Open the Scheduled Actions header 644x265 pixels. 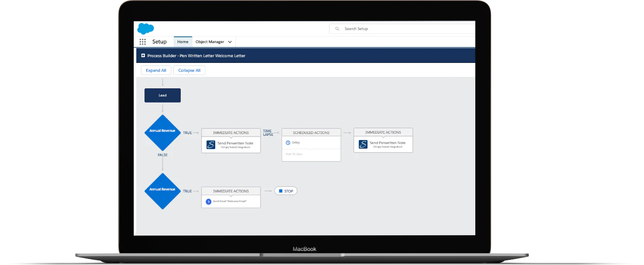(311, 133)
